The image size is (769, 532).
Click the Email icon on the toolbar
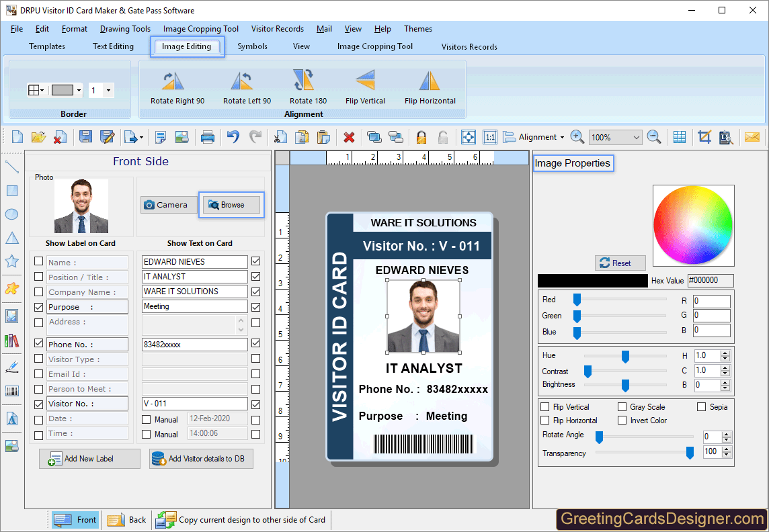point(752,136)
